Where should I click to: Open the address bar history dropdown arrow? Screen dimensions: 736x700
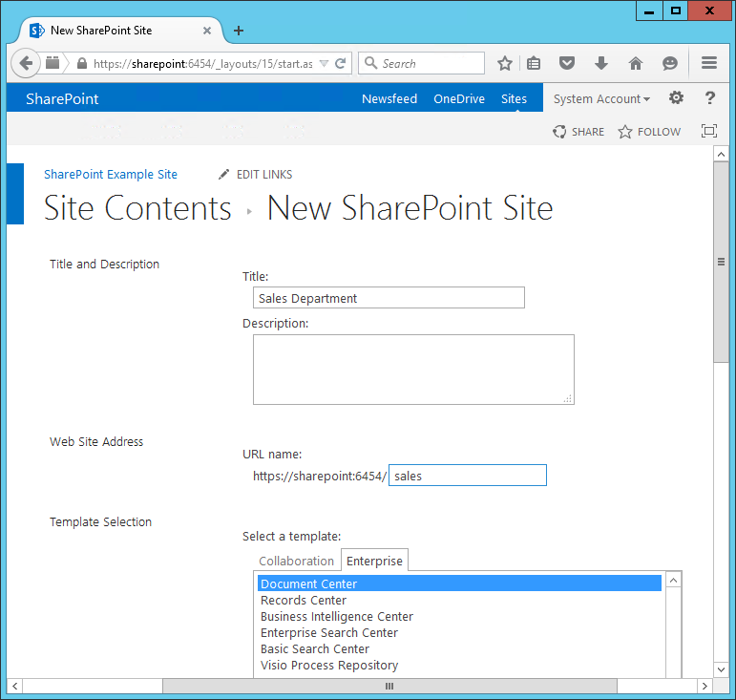click(324, 63)
